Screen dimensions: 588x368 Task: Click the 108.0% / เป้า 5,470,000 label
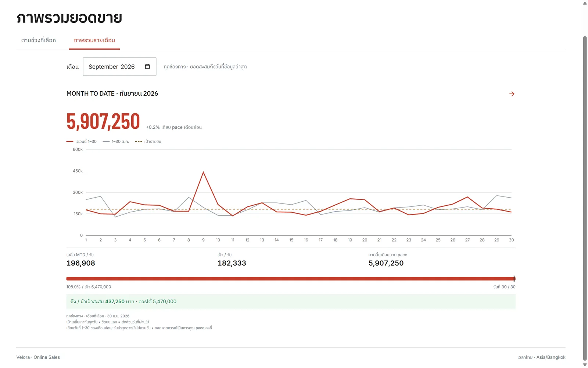point(89,287)
